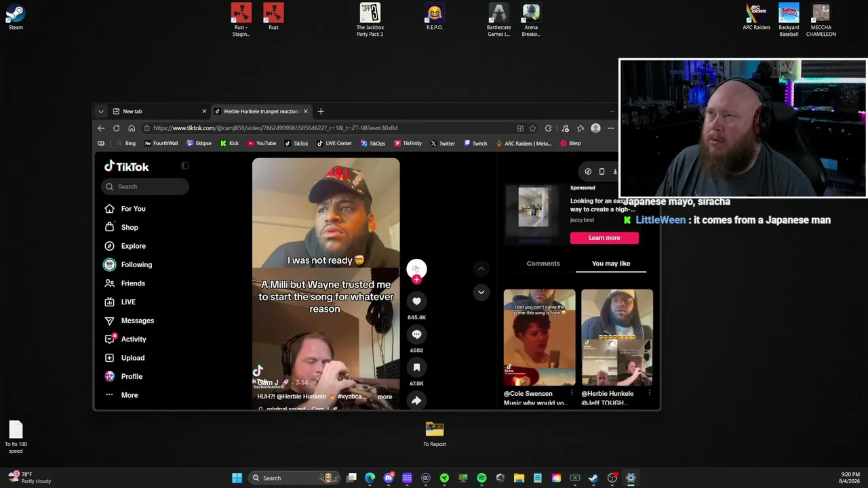Open the browser profile avatar
The image size is (868, 488).
point(595,128)
